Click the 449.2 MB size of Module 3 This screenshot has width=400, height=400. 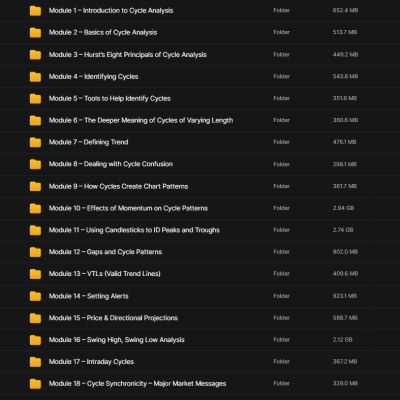pyautogui.click(x=345, y=54)
